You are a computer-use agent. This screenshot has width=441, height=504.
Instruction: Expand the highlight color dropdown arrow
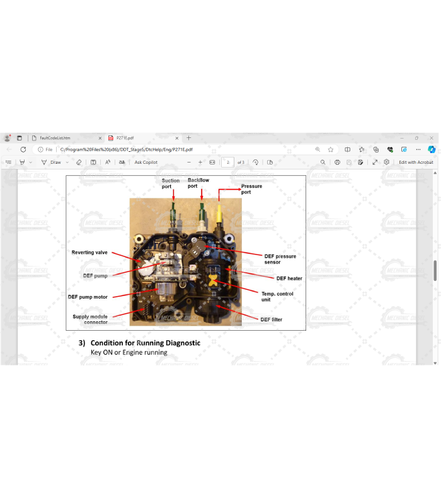(x=30, y=162)
